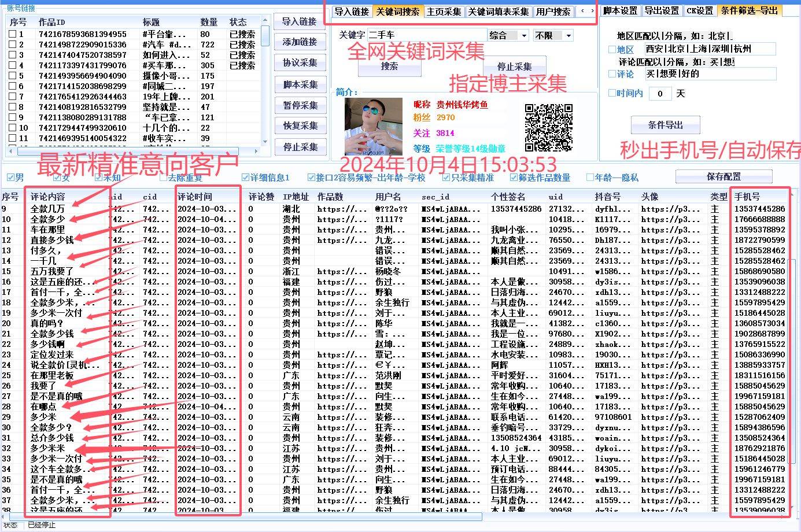Click the tab strip left scroll arrow
The height and width of the screenshot is (532, 801).
point(582,11)
